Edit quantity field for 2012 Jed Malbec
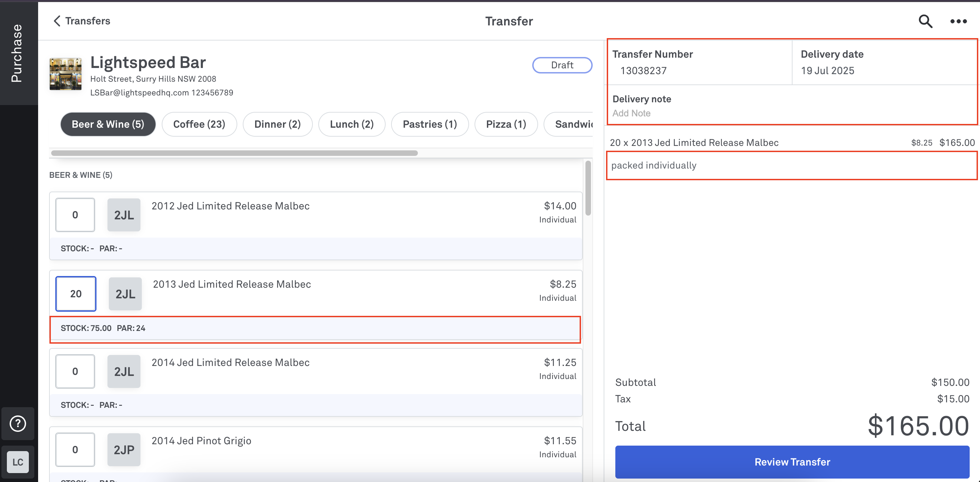The height and width of the screenshot is (482, 980). [75, 215]
